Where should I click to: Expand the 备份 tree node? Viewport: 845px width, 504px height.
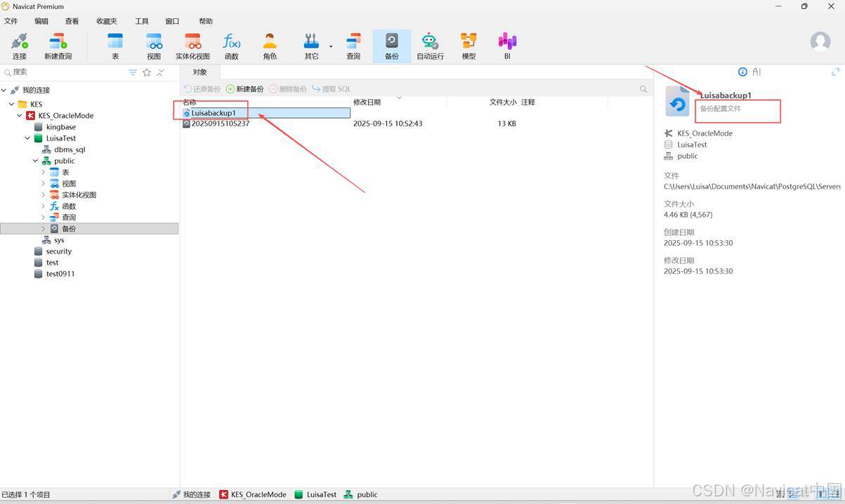tap(43, 229)
